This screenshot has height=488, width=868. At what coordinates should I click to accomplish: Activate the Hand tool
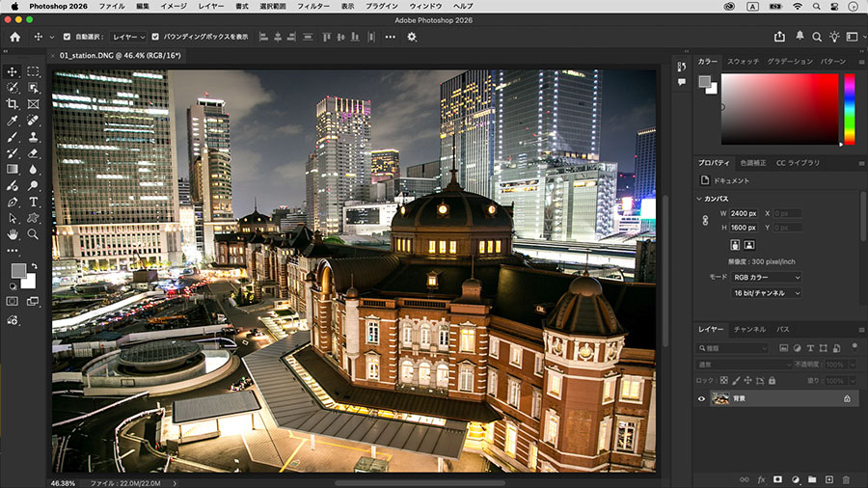(13, 233)
